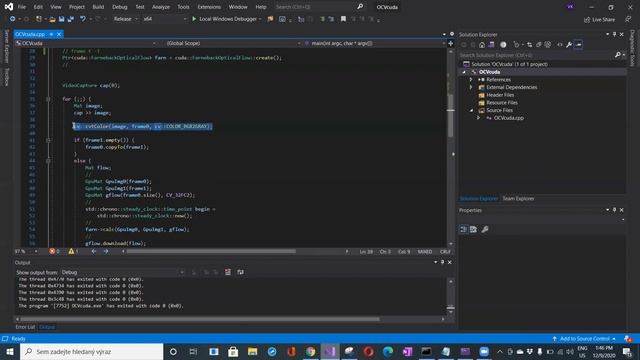This screenshot has width=640, height=360.
Task: Switch to the Solution Explorer tab
Action: coord(479,199)
